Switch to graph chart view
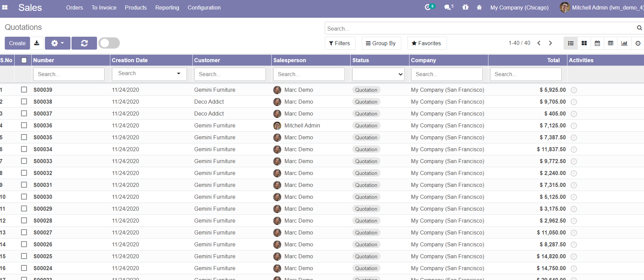Image resolution: width=644 pixels, height=280 pixels. (624, 43)
